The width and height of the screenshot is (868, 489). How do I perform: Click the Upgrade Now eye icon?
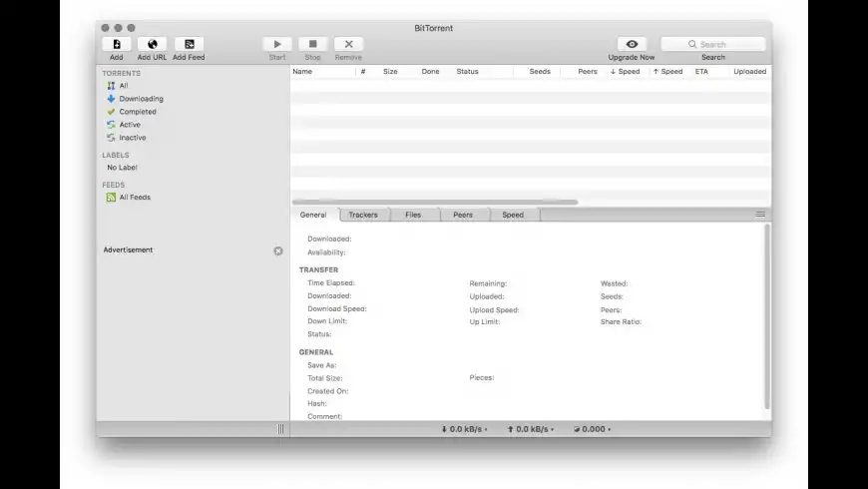632,44
